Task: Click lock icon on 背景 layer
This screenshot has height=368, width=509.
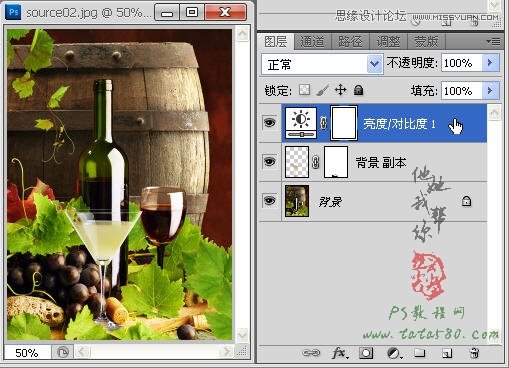Action: pos(466,201)
